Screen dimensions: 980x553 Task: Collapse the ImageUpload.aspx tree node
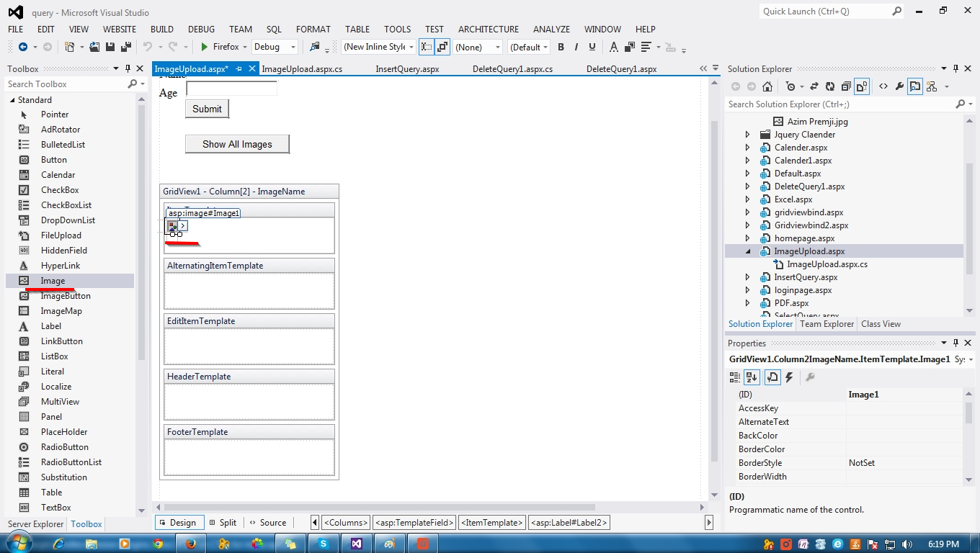coord(747,251)
